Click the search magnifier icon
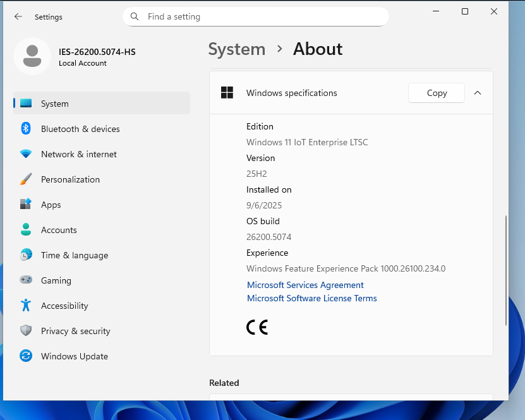 pos(135,16)
